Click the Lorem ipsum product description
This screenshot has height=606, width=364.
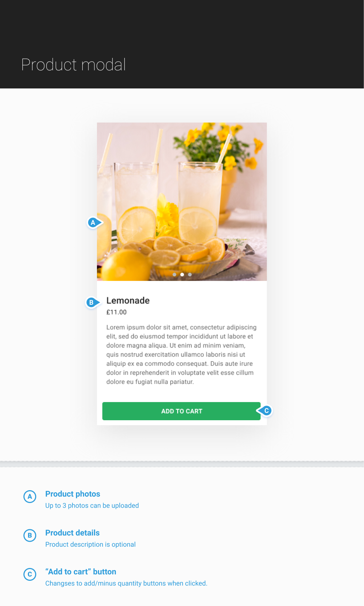pyautogui.click(x=181, y=355)
